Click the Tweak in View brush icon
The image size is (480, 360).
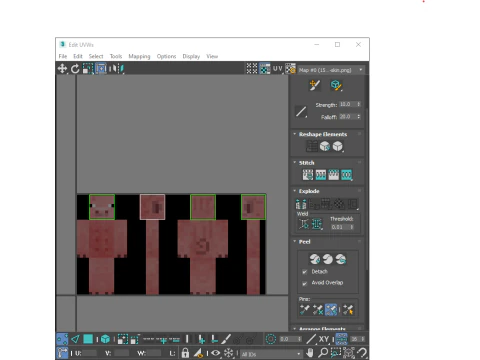[x=314, y=85]
